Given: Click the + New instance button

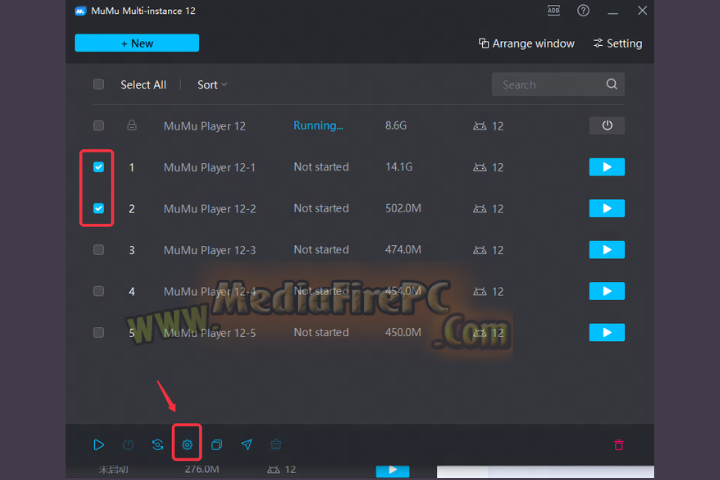Looking at the screenshot, I should pyautogui.click(x=137, y=43).
